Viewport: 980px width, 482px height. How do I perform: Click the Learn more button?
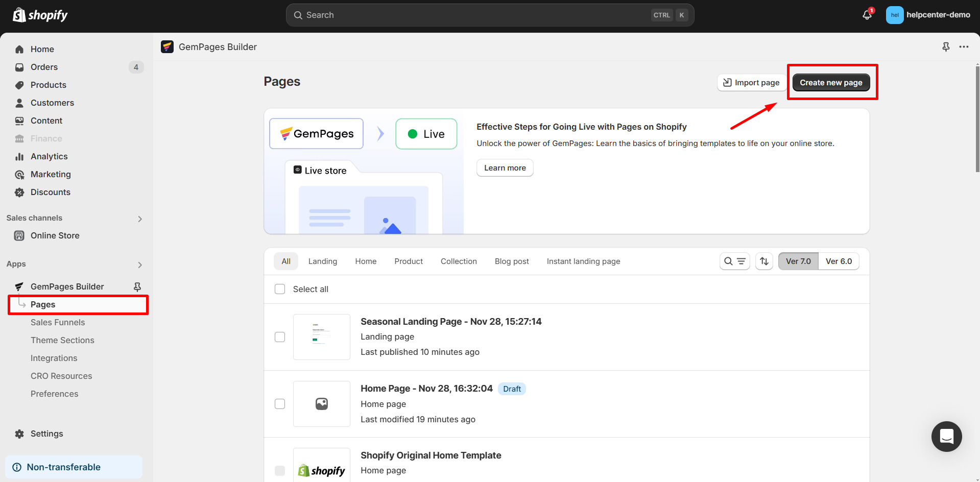[x=505, y=167]
